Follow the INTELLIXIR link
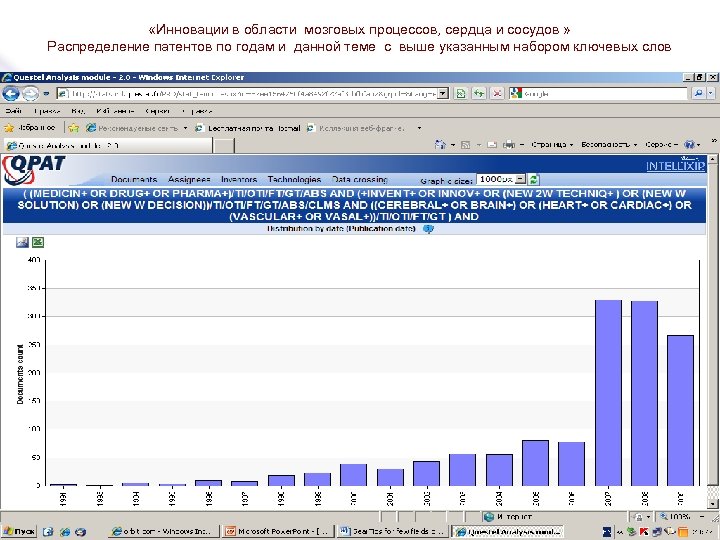Viewport: 720px width, 540px height. click(675, 166)
